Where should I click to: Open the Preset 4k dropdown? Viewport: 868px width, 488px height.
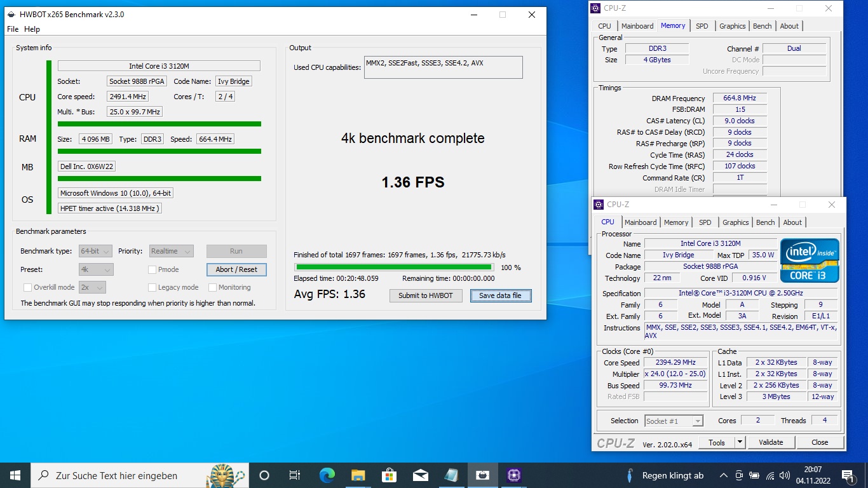[96, 269]
